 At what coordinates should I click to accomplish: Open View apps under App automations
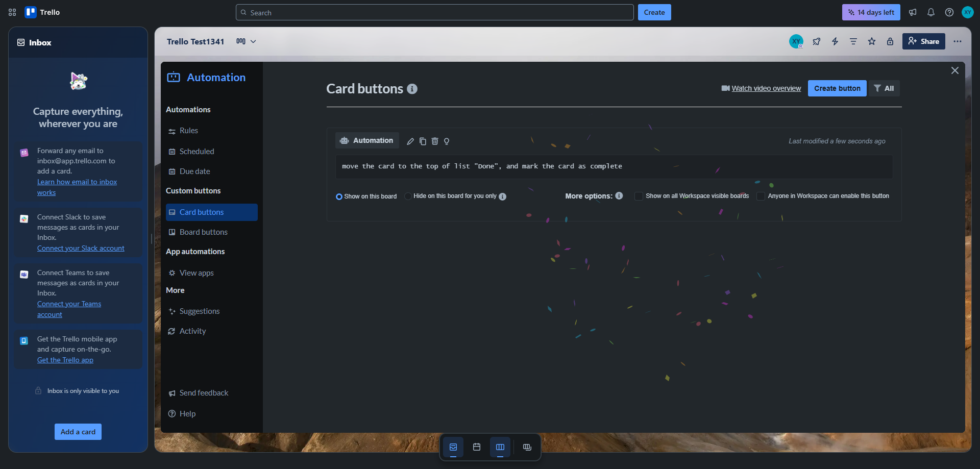pos(211,273)
